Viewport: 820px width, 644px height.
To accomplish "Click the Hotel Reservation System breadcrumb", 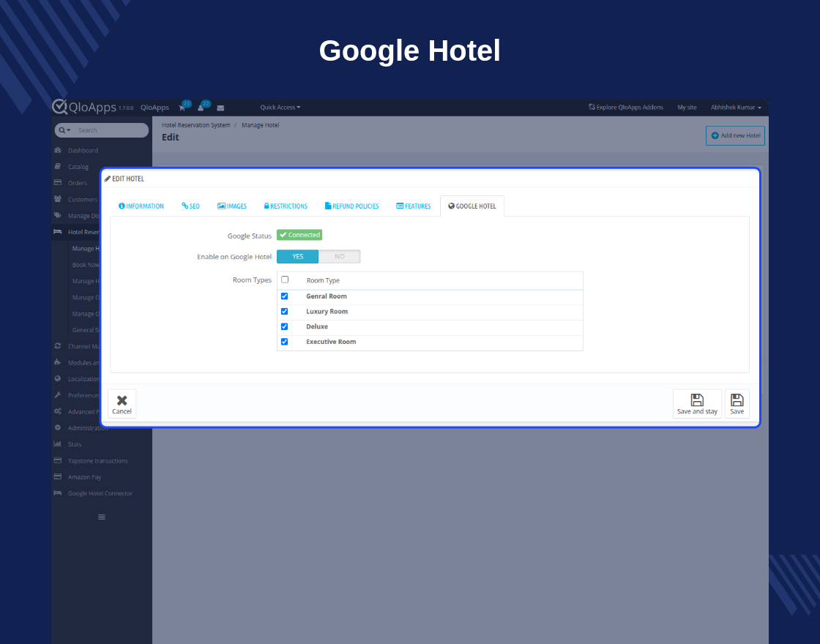I will pos(196,125).
